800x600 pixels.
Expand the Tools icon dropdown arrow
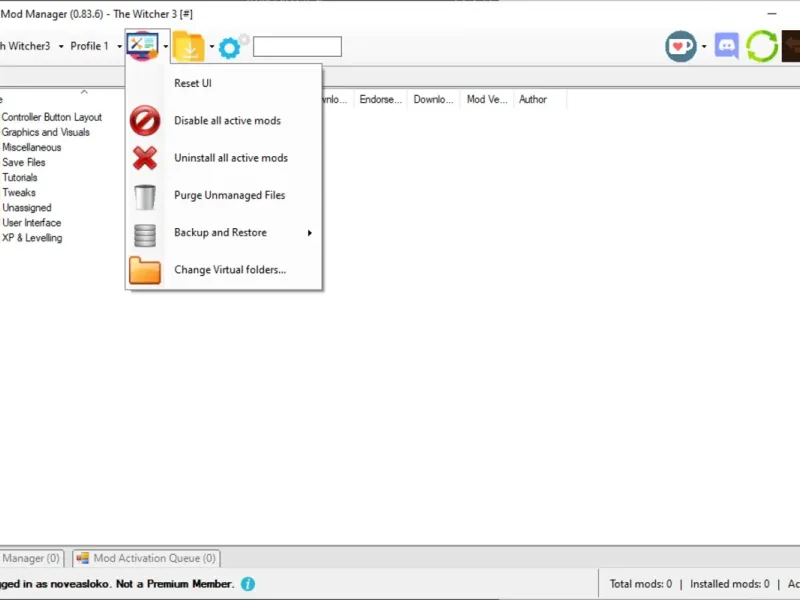pos(165,46)
